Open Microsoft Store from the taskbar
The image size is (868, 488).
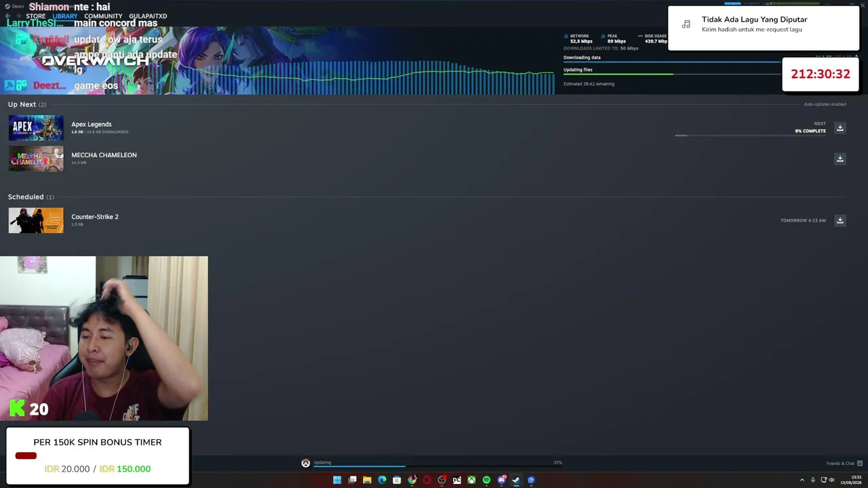pos(397,480)
